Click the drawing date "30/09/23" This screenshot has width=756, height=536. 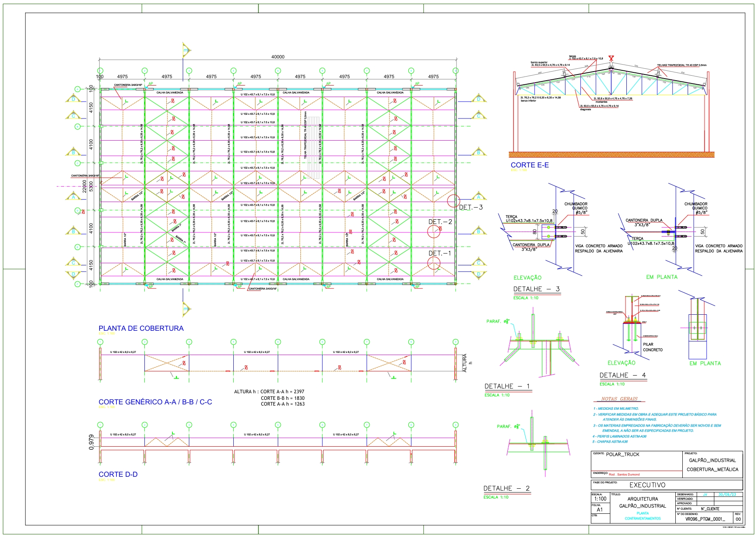click(727, 494)
